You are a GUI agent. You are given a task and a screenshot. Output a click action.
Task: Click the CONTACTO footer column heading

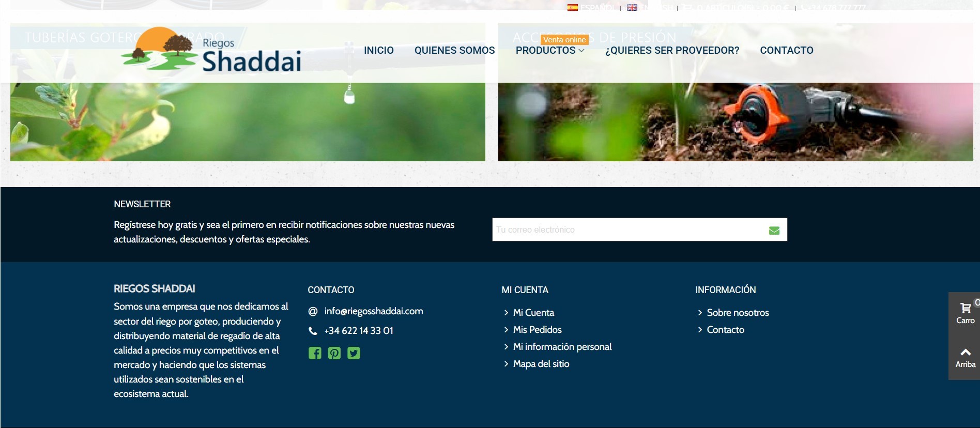331,290
